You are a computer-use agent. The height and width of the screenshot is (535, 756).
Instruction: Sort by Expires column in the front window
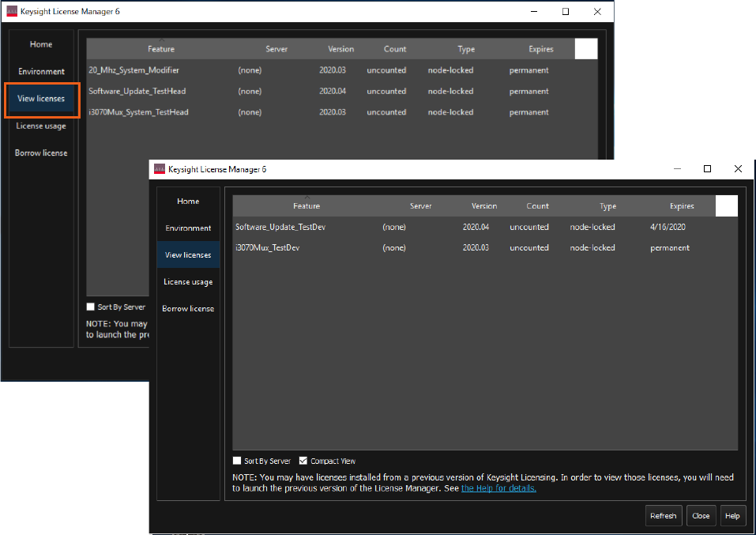point(682,206)
